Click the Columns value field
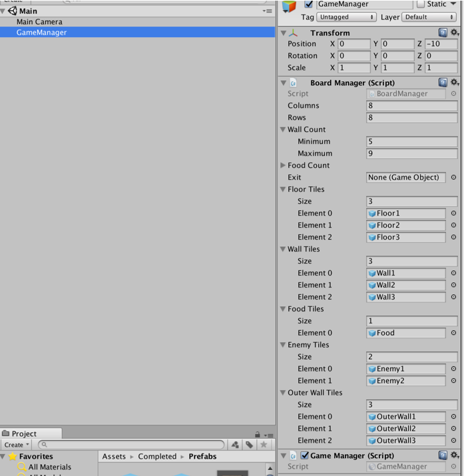464x476 pixels. [x=412, y=106]
